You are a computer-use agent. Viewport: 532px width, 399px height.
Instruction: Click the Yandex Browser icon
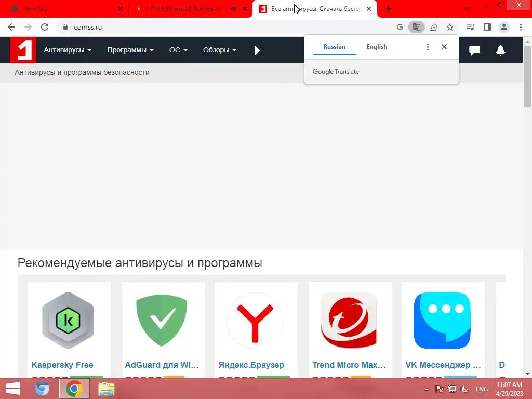255,321
